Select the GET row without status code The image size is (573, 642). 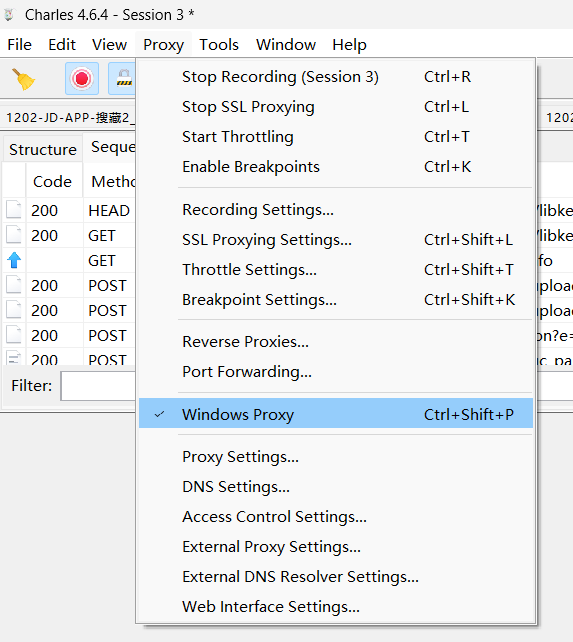pos(69,260)
